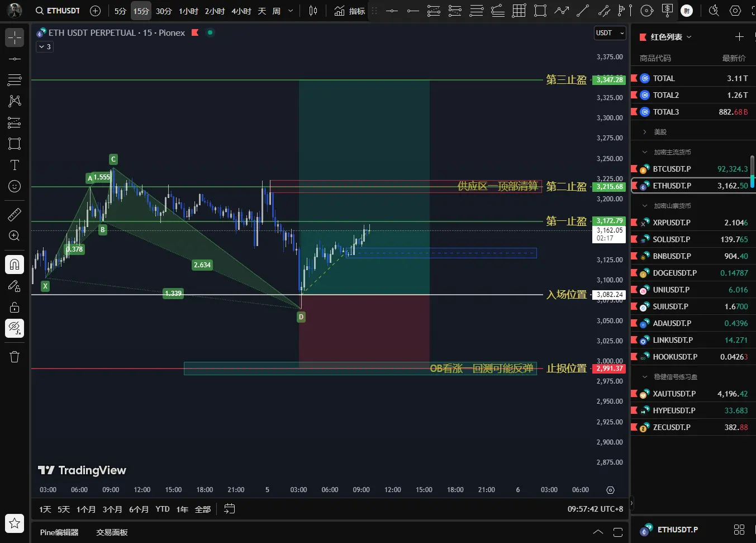The width and height of the screenshot is (756, 543).
Task: Collapse the 稳健信号练习盘 watchlist section
Action: (x=645, y=377)
